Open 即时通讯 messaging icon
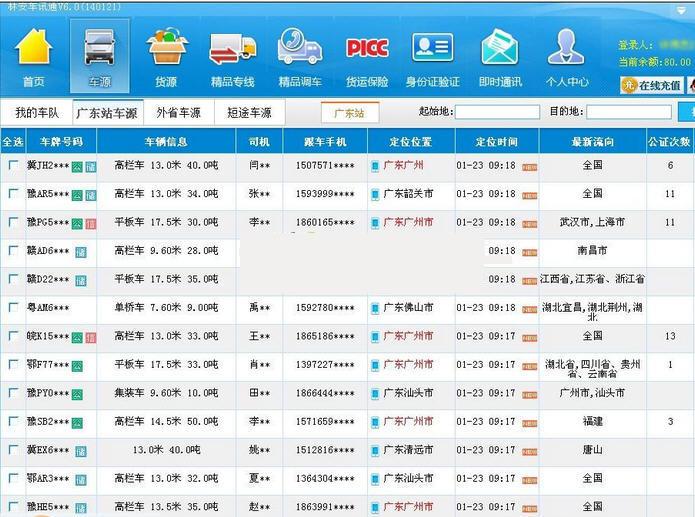 (499, 57)
